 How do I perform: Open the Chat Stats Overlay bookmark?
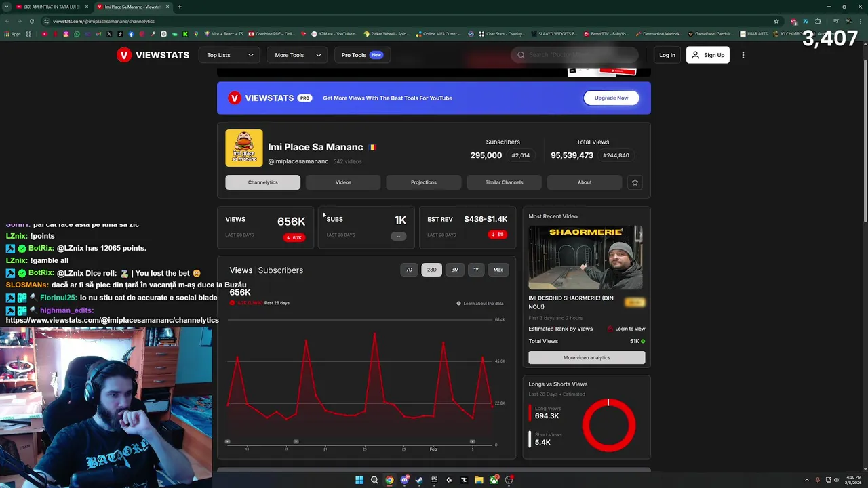click(501, 34)
